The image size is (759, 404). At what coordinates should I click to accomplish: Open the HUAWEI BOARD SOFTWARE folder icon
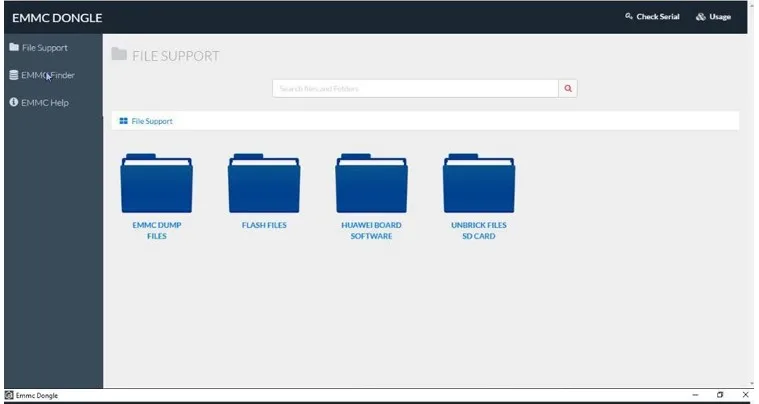371,183
